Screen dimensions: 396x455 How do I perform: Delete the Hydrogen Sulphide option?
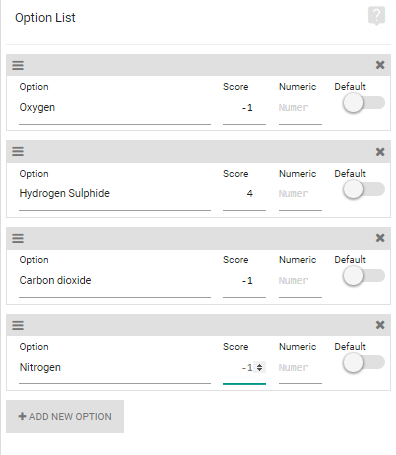[380, 152]
